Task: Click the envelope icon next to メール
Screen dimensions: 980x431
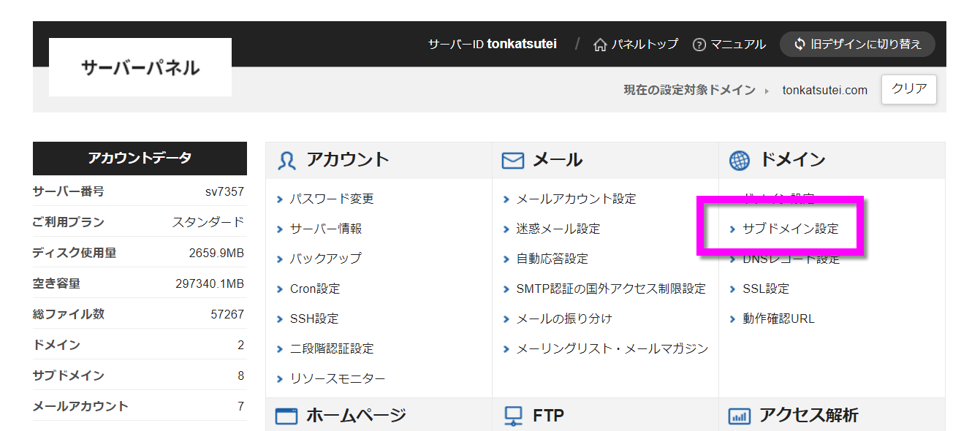Action: point(513,160)
